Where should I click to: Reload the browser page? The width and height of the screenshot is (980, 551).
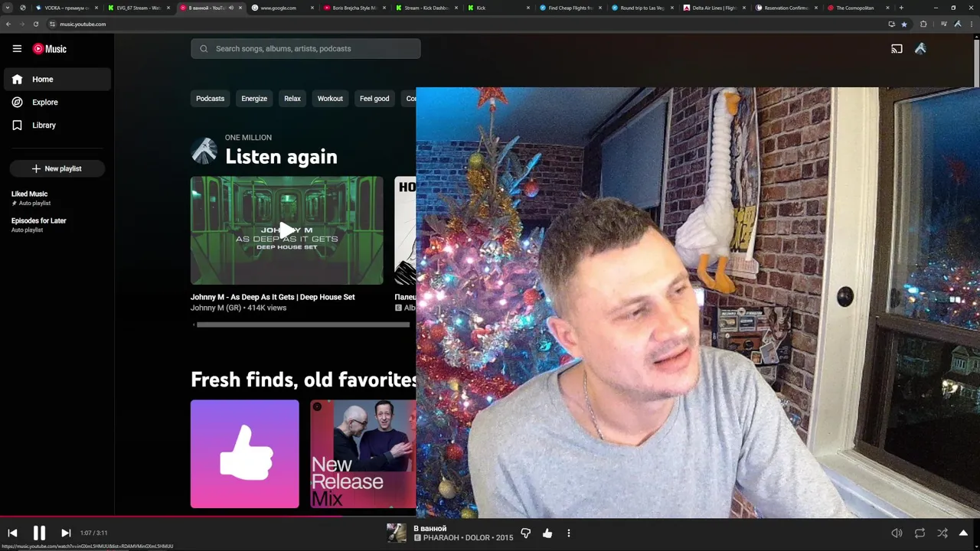tap(35, 24)
